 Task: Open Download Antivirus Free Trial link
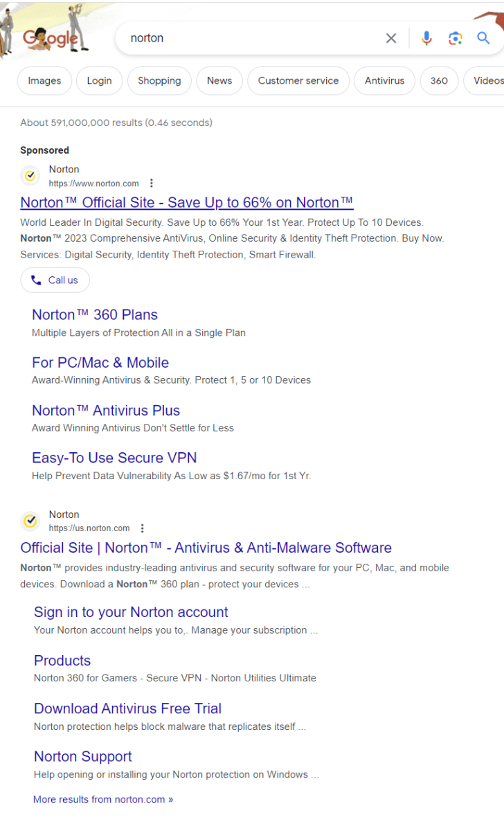127,708
